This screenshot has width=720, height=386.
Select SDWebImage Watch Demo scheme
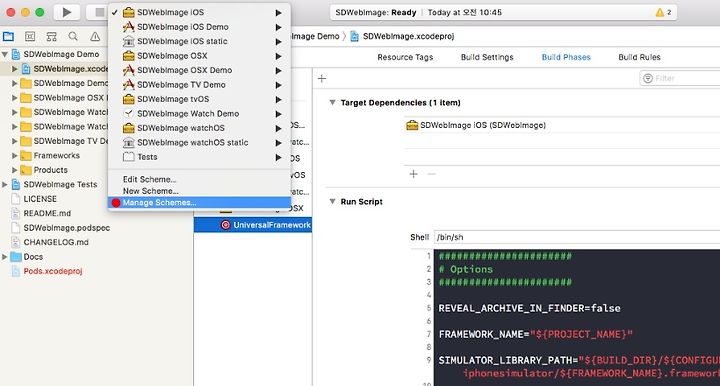click(x=199, y=114)
